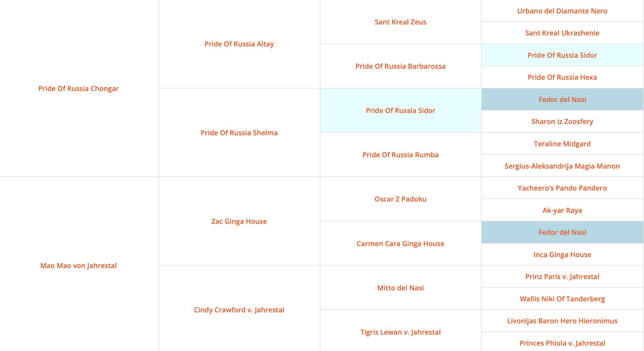Open the Sant Kreal Zeus entry
644x351 pixels.
point(400,22)
